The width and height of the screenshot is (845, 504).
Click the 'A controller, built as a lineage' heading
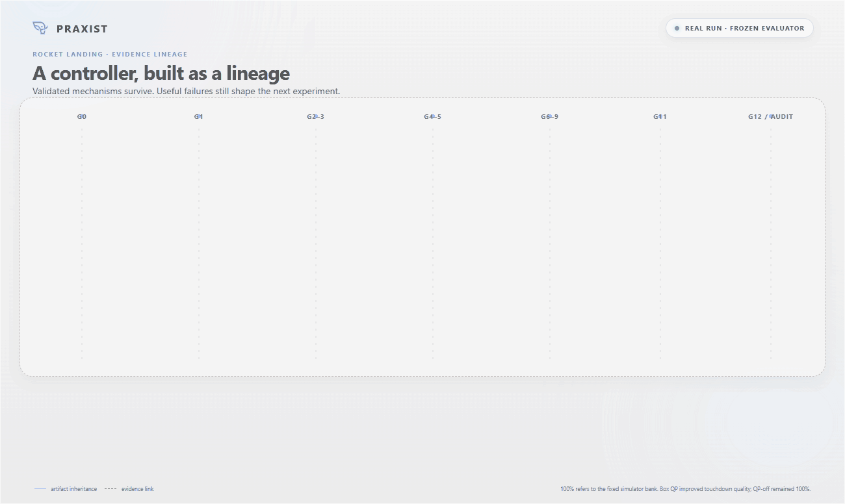pyautogui.click(x=161, y=73)
